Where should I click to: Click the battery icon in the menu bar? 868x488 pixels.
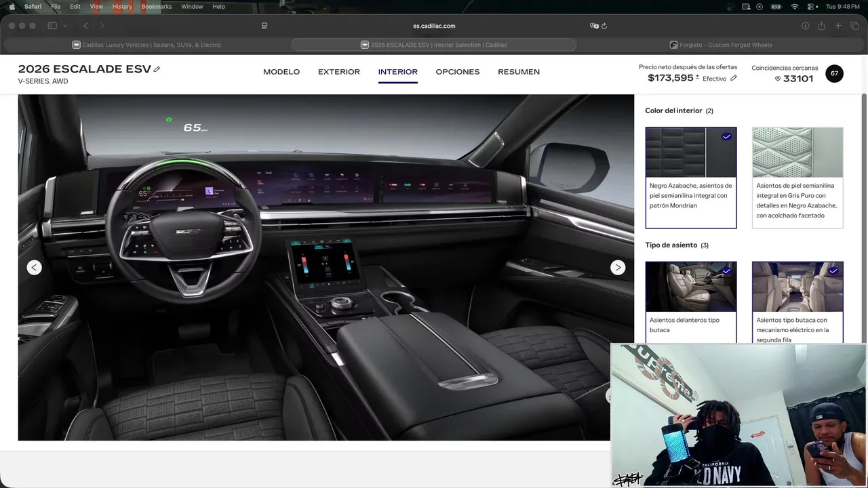(778, 6)
